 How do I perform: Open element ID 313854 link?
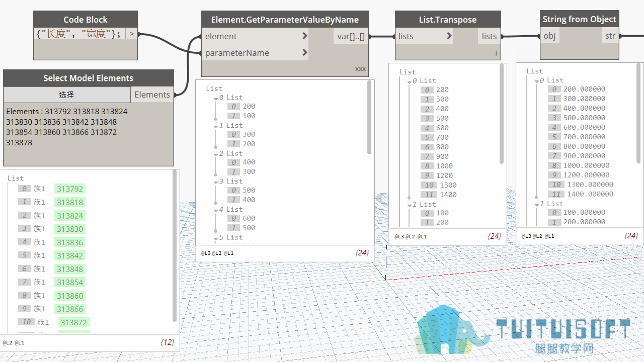click(70, 282)
